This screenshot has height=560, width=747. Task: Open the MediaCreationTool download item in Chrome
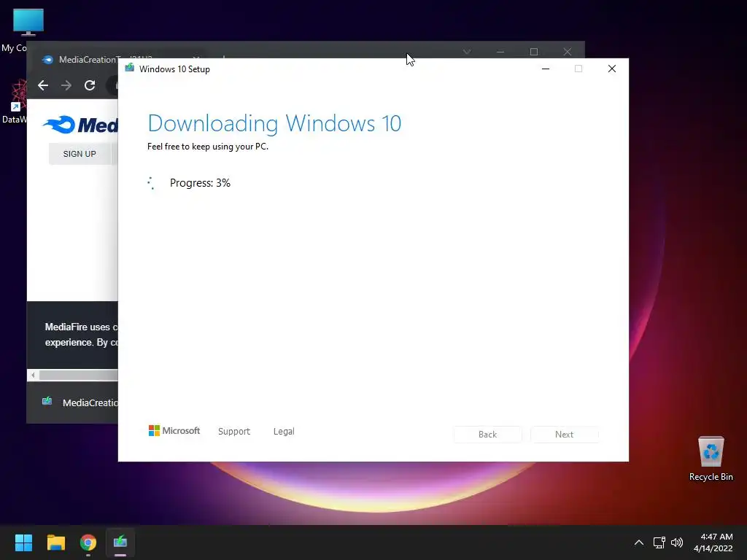click(x=80, y=402)
